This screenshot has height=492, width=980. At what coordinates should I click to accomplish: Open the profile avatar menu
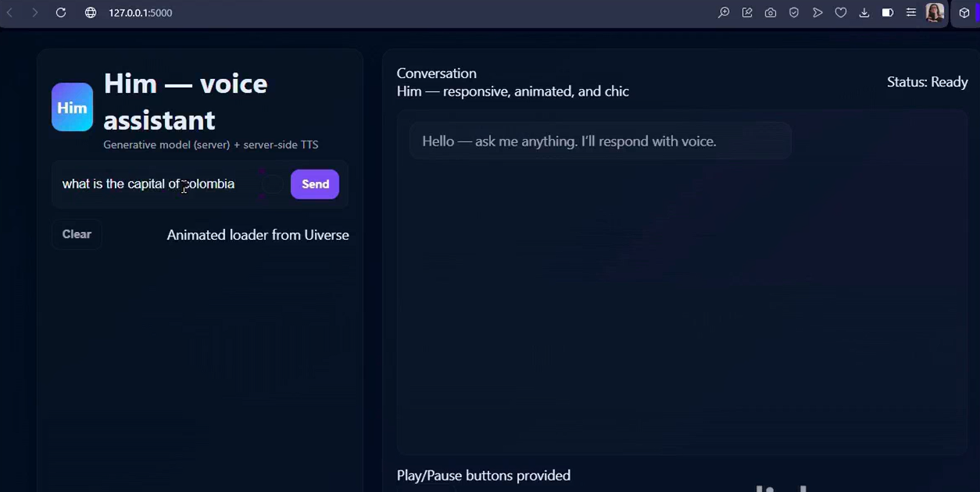(x=935, y=12)
